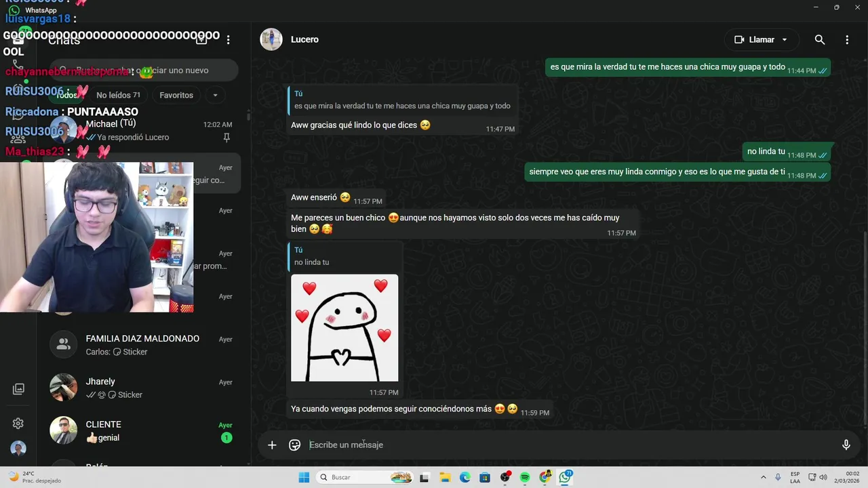Open Communities icon in sidebar
Viewport: 868px width, 488px height.
pos(18,139)
